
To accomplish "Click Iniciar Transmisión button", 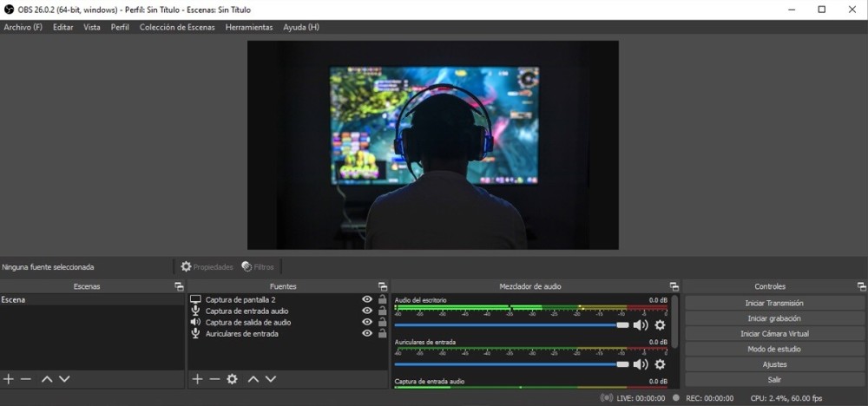I will (774, 303).
